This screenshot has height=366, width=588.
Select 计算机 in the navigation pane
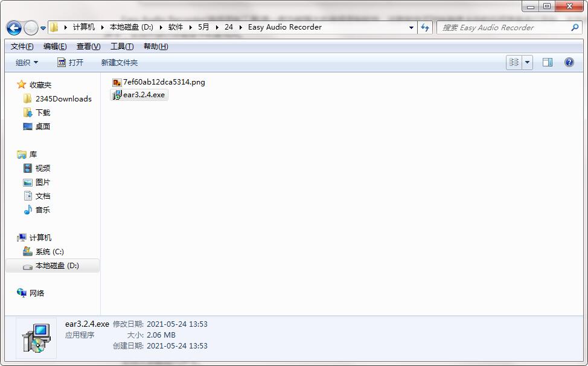pos(34,237)
